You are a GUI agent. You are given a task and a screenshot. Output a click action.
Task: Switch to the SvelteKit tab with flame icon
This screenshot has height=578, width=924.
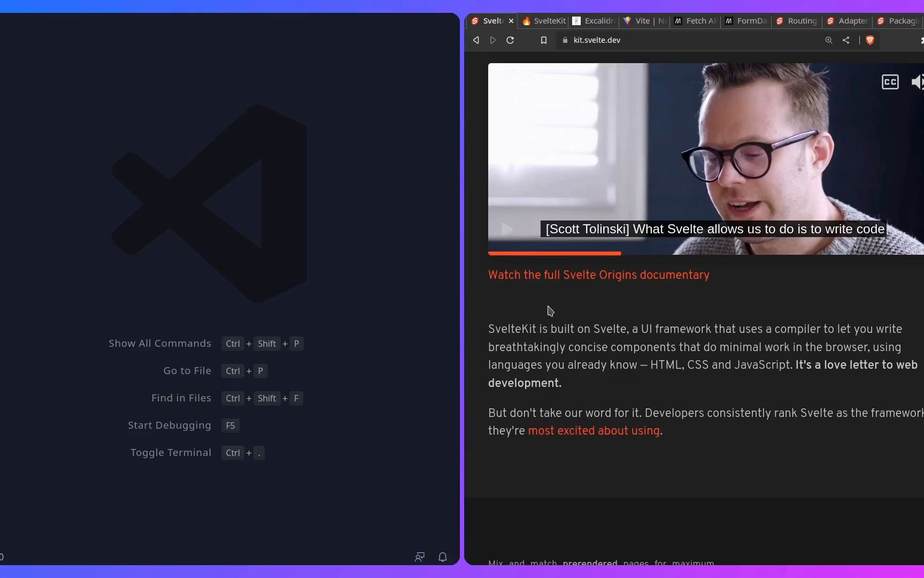pyautogui.click(x=544, y=21)
